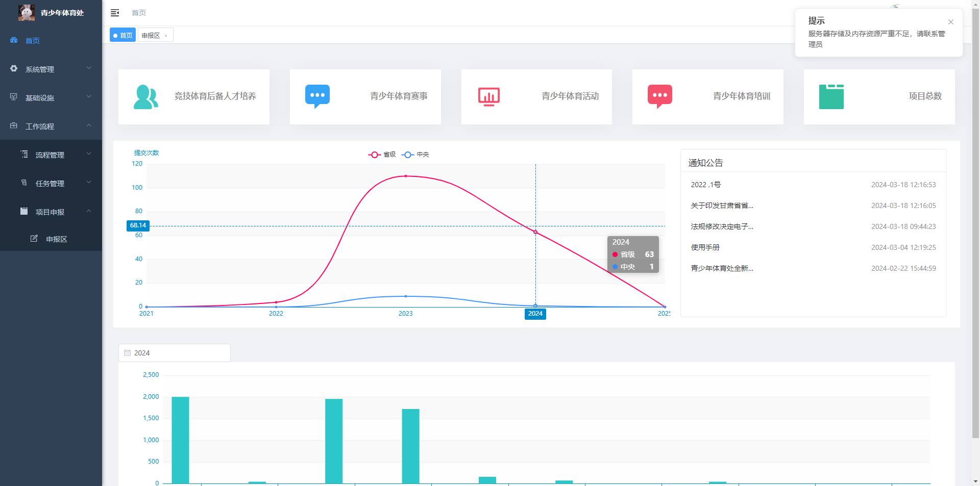980x486 pixels.
Task: Click the 竞技体育后备人才培养 people icon
Action: (146, 97)
